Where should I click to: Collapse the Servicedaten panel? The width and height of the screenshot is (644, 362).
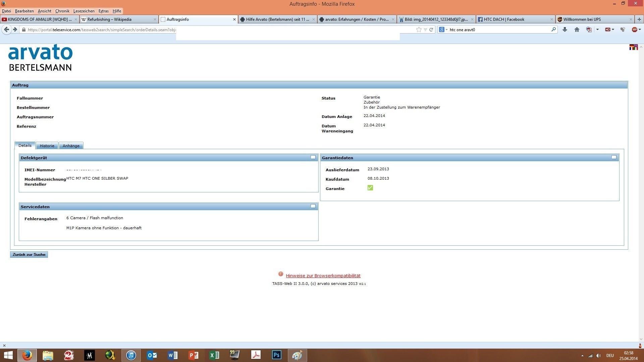coord(313,206)
